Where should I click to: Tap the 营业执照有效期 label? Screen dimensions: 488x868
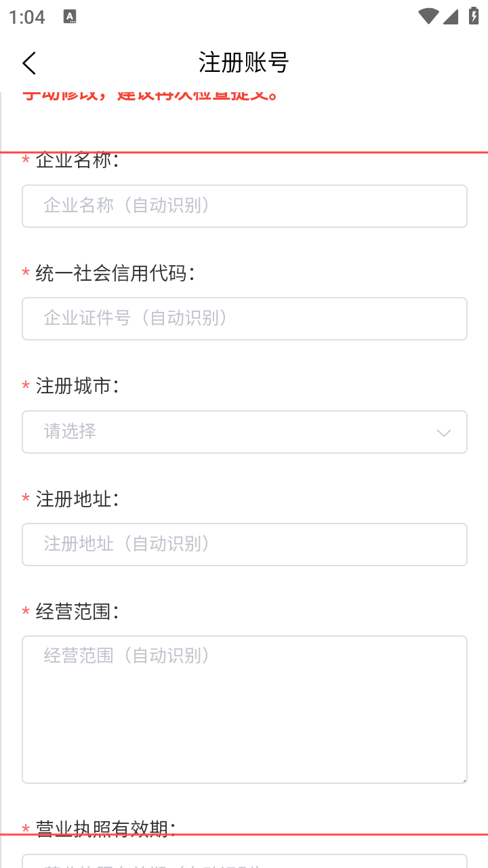pyautogui.click(x=105, y=828)
